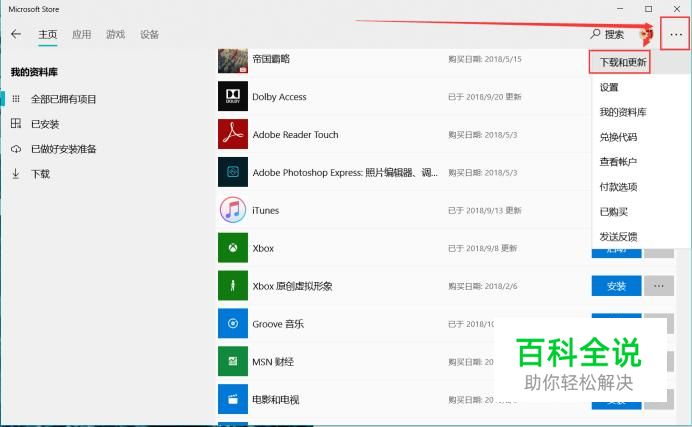Screen dimensions: 692x427
Task: Click the icon beside 已安装
Action: (16, 124)
